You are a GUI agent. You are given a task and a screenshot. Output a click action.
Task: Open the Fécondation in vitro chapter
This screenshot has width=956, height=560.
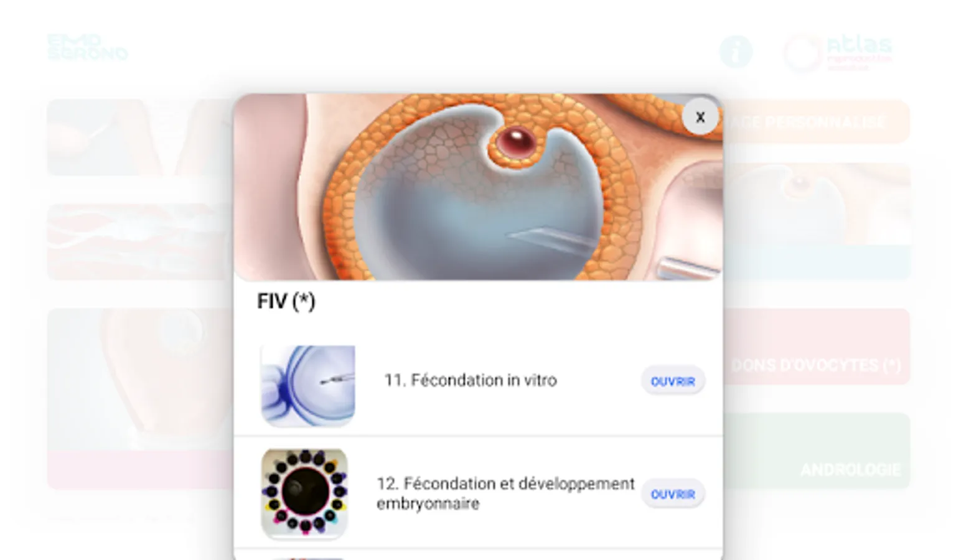673,381
